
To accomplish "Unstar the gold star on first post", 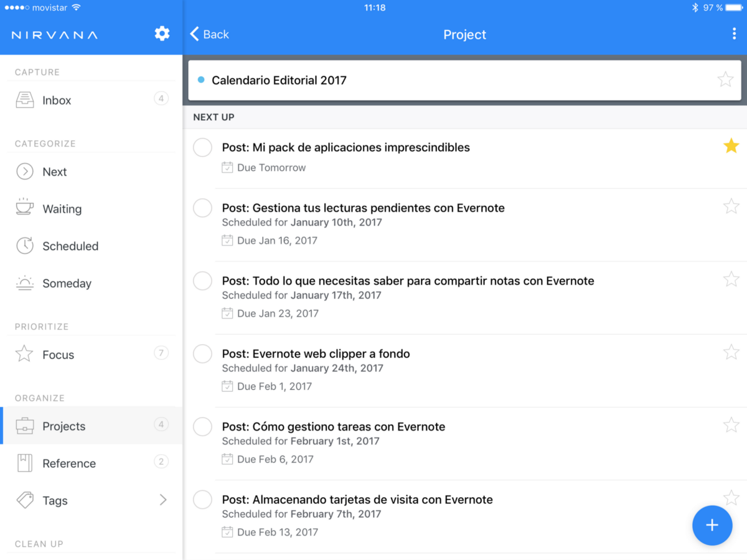I will pos(731,146).
